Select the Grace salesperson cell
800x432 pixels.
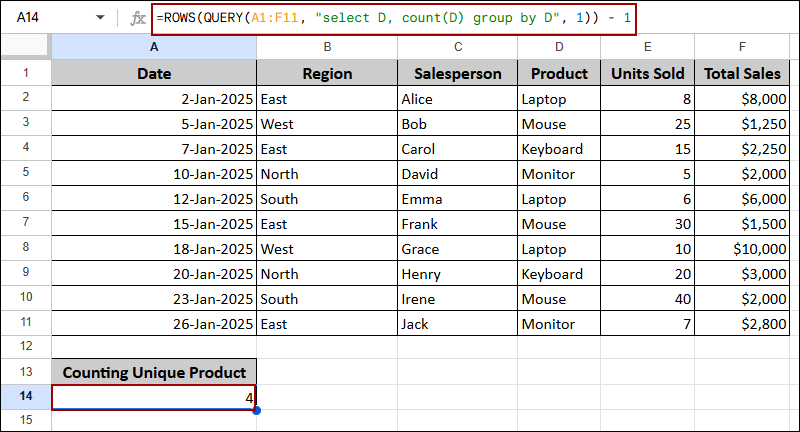458,248
